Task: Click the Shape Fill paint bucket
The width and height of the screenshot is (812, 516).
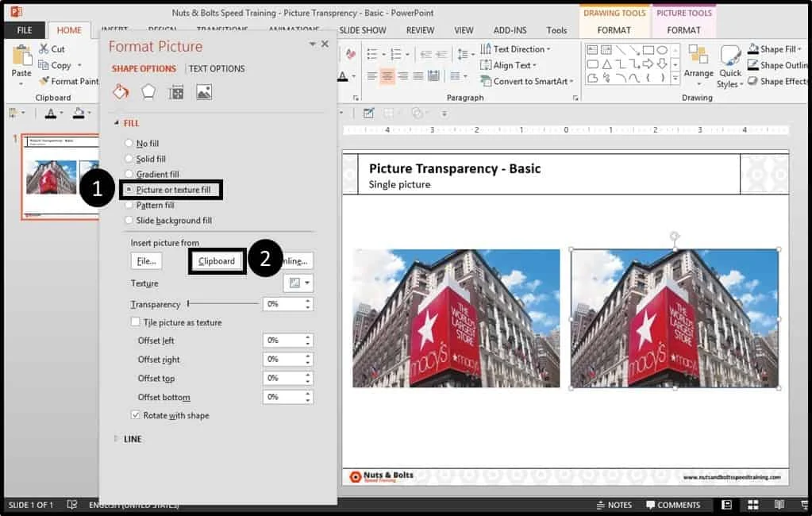Action: (753, 48)
